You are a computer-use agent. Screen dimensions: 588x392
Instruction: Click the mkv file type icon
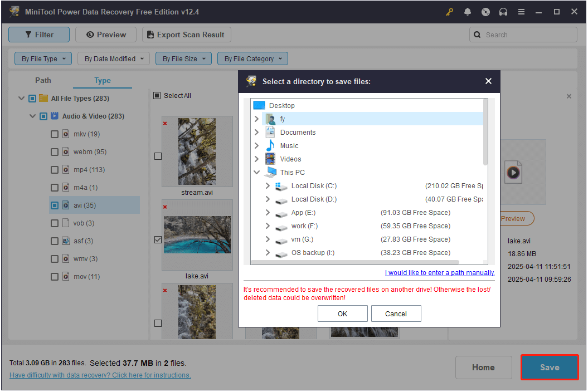(x=66, y=134)
